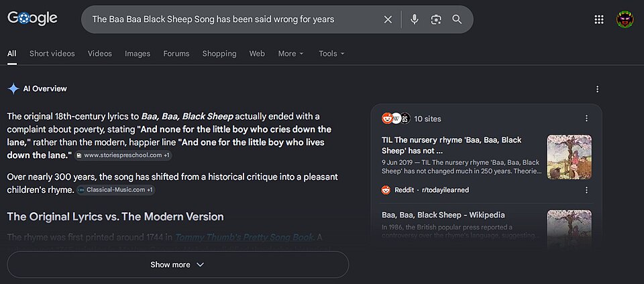
Task: Open the account profile avatar
Action: click(625, 19)
